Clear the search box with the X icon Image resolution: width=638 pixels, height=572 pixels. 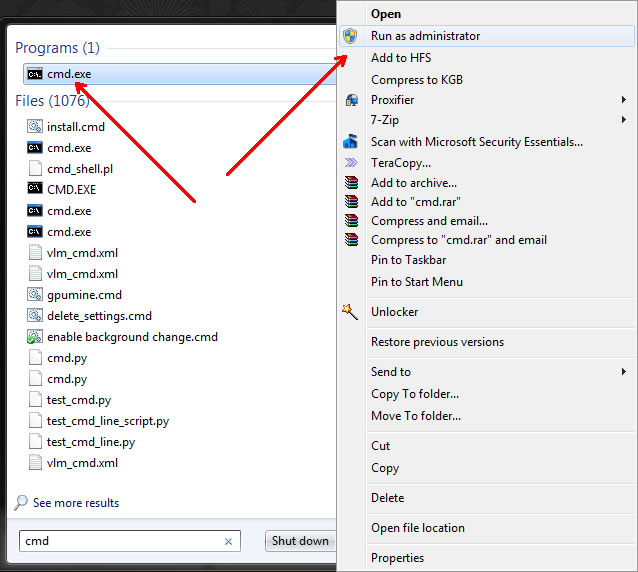point(228,541)
